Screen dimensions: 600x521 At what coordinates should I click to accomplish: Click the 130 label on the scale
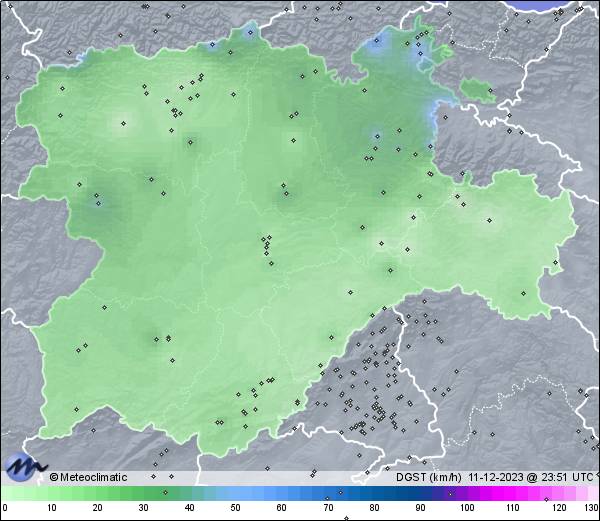(591, 508)
